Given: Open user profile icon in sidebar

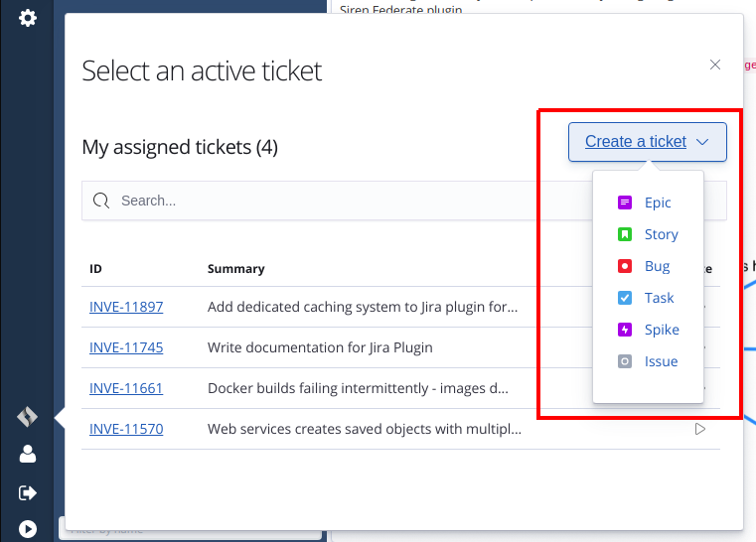Looking at the screenshot, I should click(x=28, y=454).
